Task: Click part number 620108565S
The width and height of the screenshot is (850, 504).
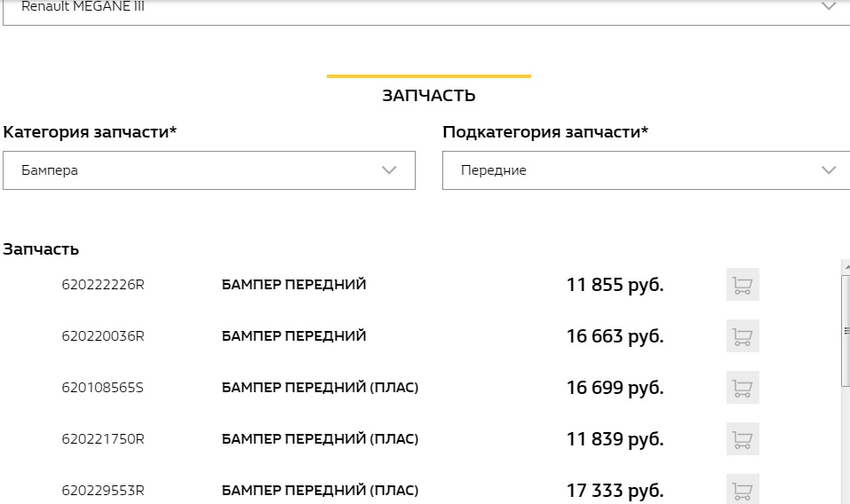Action: 102,388
